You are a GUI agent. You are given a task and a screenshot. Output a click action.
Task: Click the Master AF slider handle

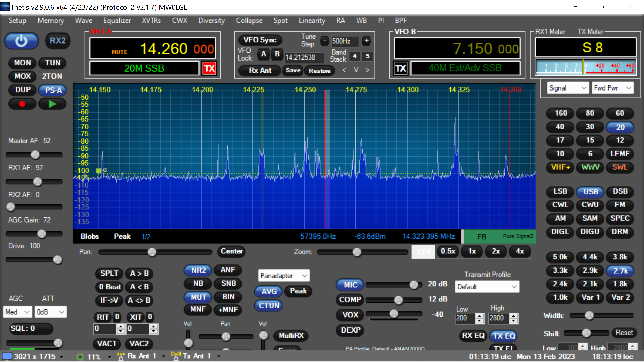[35, 155]
